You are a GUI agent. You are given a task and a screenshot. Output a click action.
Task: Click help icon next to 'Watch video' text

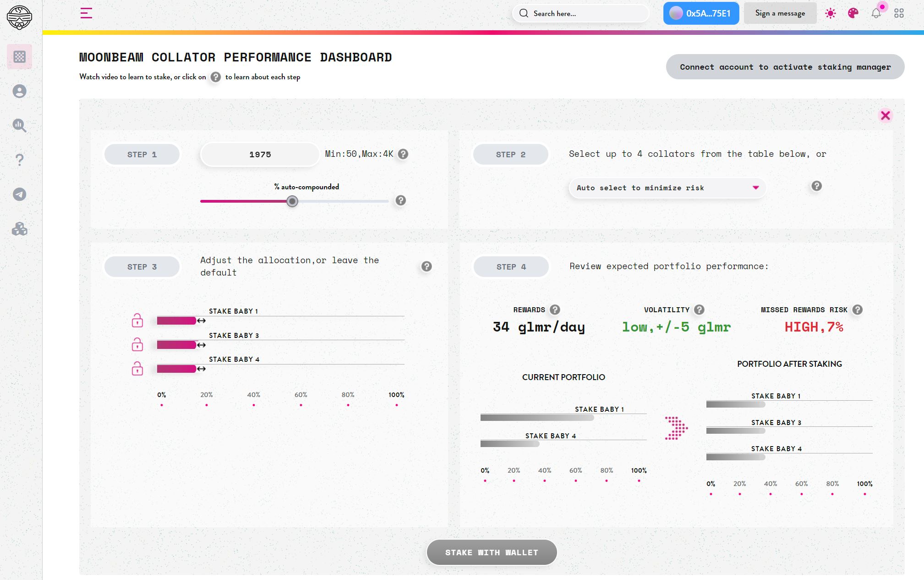pos(215,77)
